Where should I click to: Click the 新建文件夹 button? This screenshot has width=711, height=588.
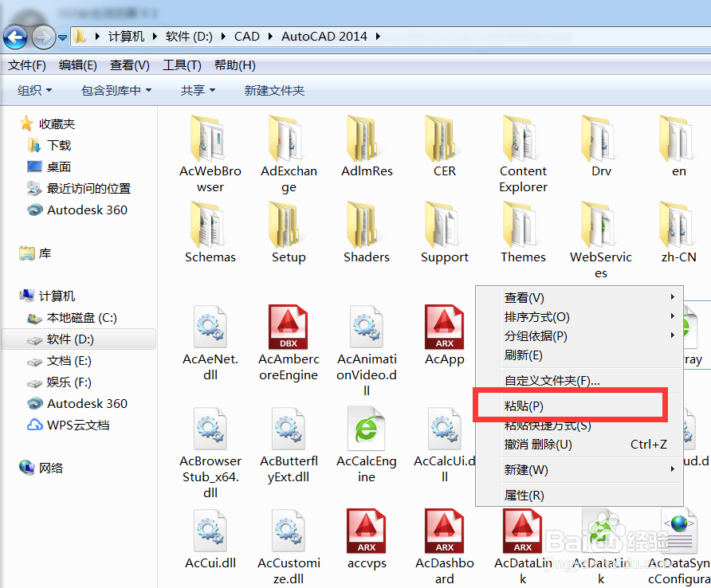pos(274,90)
